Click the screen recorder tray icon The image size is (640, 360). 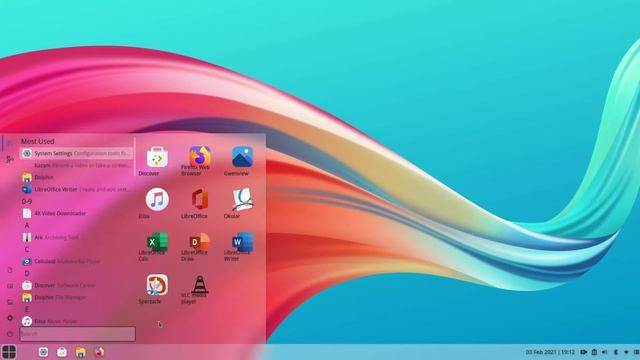point(584,352)
